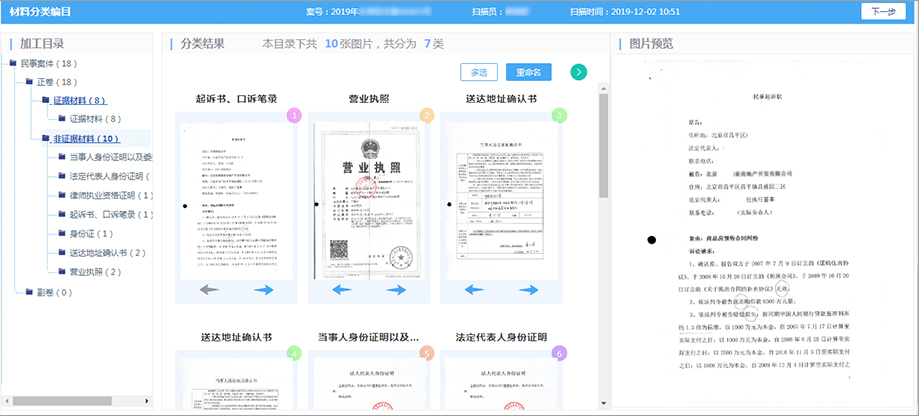The width and height of the screenshot is (919, 416).
Task: Open the 营业执照 document thumbnail
Action: click(x=368, y=195)
